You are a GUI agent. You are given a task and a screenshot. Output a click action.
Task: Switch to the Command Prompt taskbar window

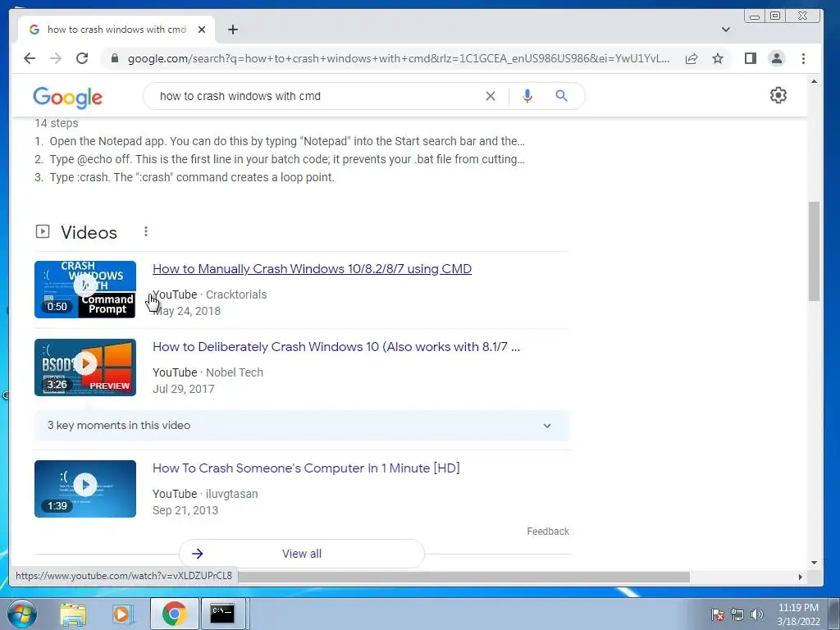coord(222,614)
